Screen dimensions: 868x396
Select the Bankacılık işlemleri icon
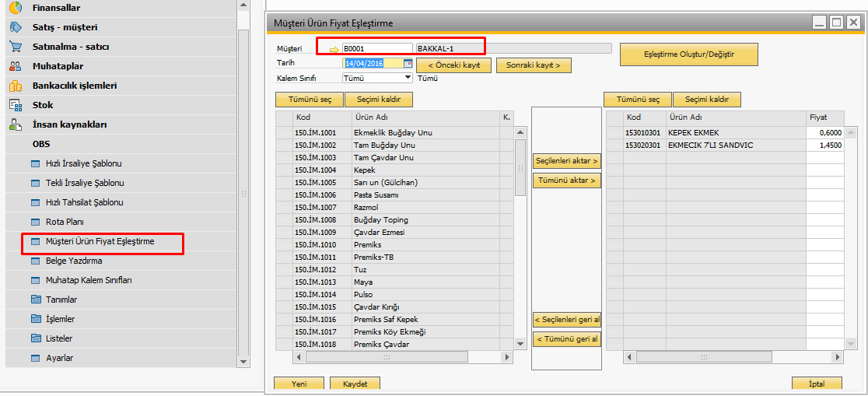[16, 86]
